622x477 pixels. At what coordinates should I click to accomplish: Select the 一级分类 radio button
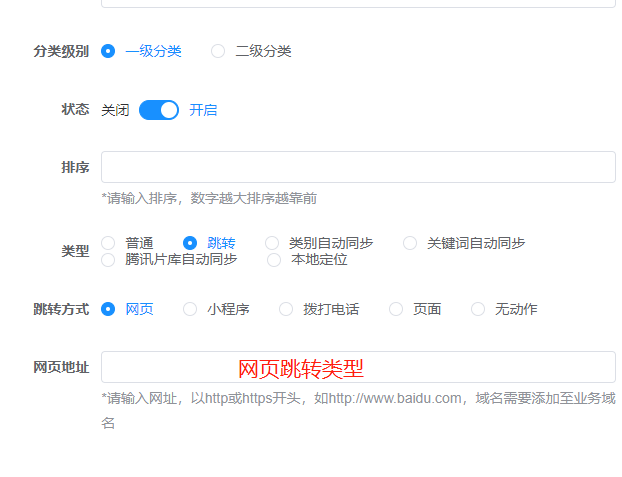(x=108, y=51)
